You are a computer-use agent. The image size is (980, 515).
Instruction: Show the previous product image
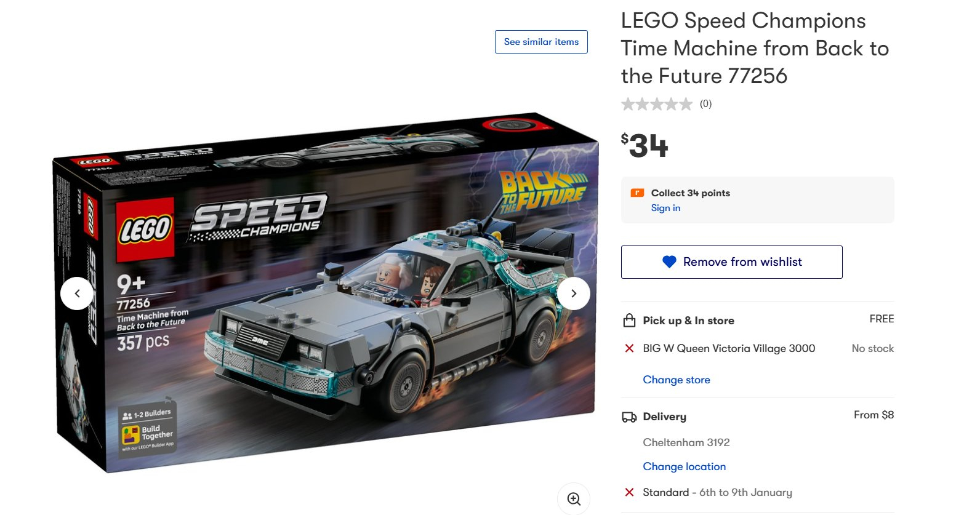tap(77, 293)
